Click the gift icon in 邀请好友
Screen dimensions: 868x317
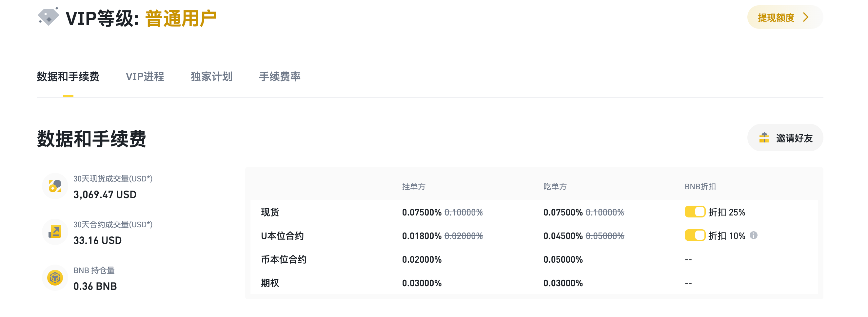(x=764, y=138)
